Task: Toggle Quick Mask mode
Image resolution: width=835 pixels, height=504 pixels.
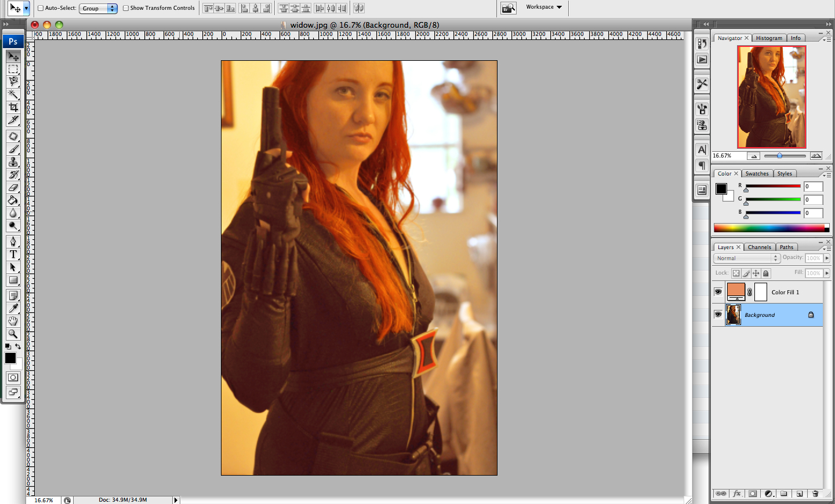Action: (13, 378)
